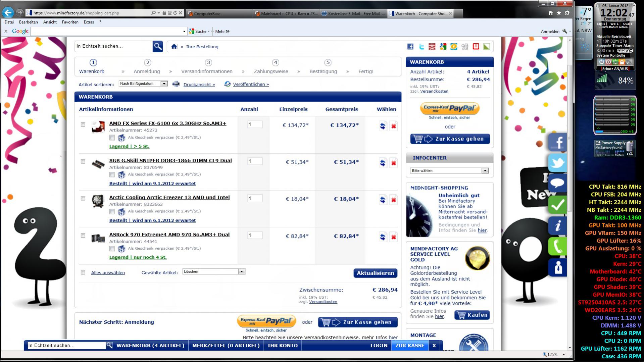Open the floating Facebook side tab
Image resolution: width=644 pixels, height=362 pixels.
pos(558,142)
